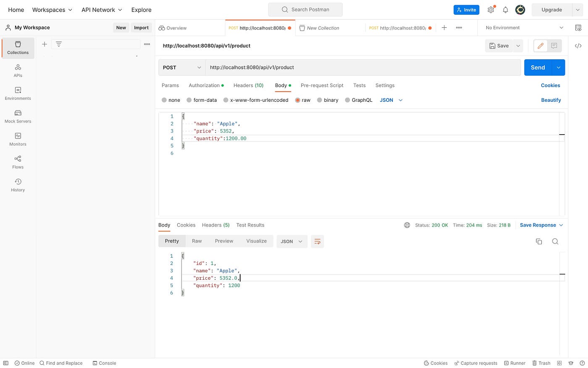Open the environment quick look icon
Viewport: 588px width, 368px height.
point(578,28)
